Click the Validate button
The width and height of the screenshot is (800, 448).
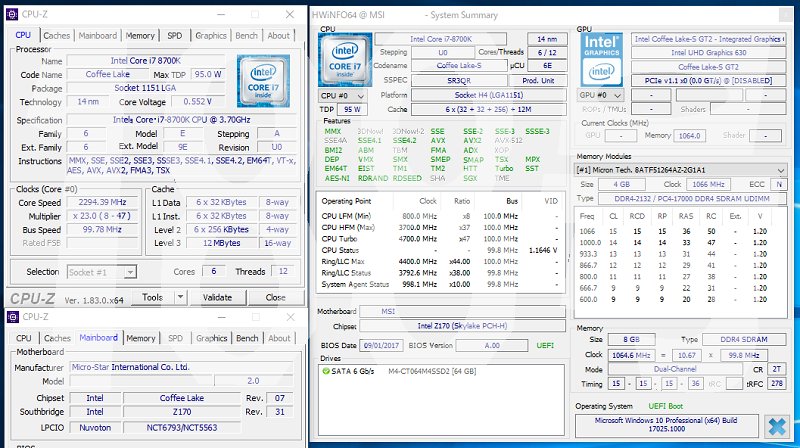tap(217, 297)
